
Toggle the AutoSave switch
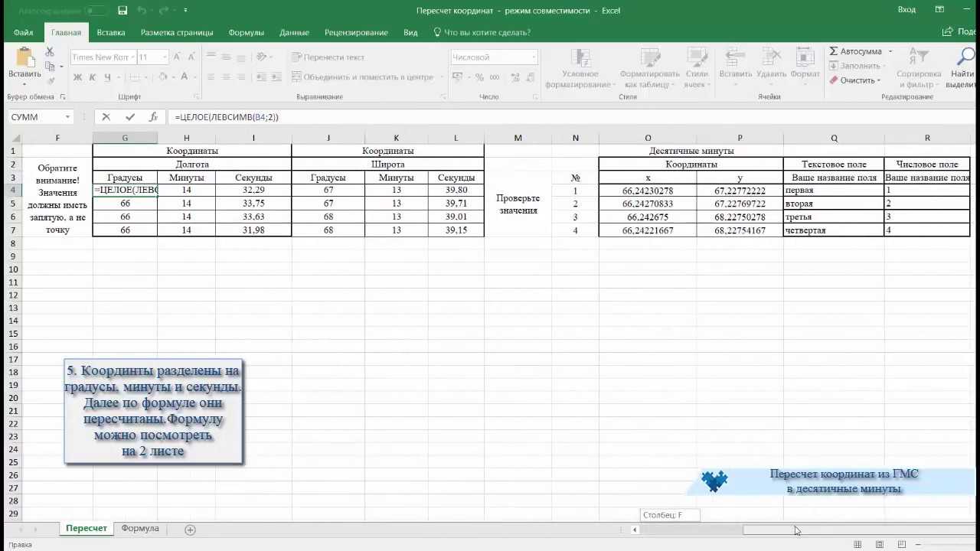(x=96, y=11)
